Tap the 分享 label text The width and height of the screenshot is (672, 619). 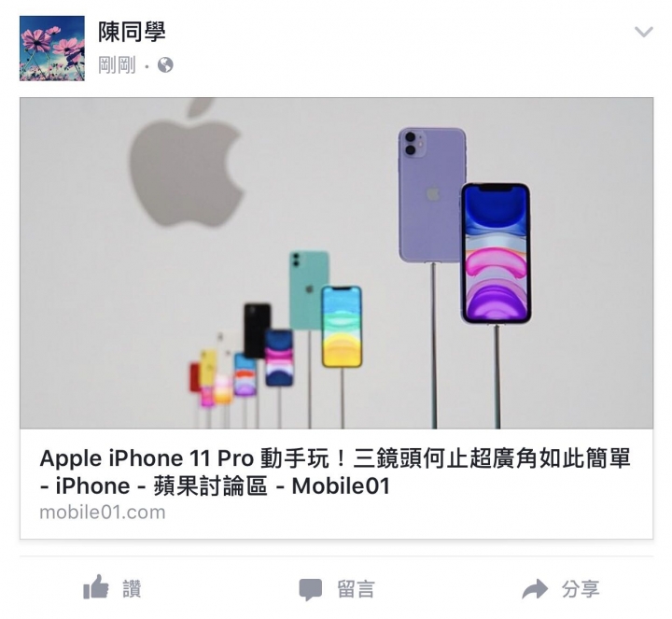[581, 589]
